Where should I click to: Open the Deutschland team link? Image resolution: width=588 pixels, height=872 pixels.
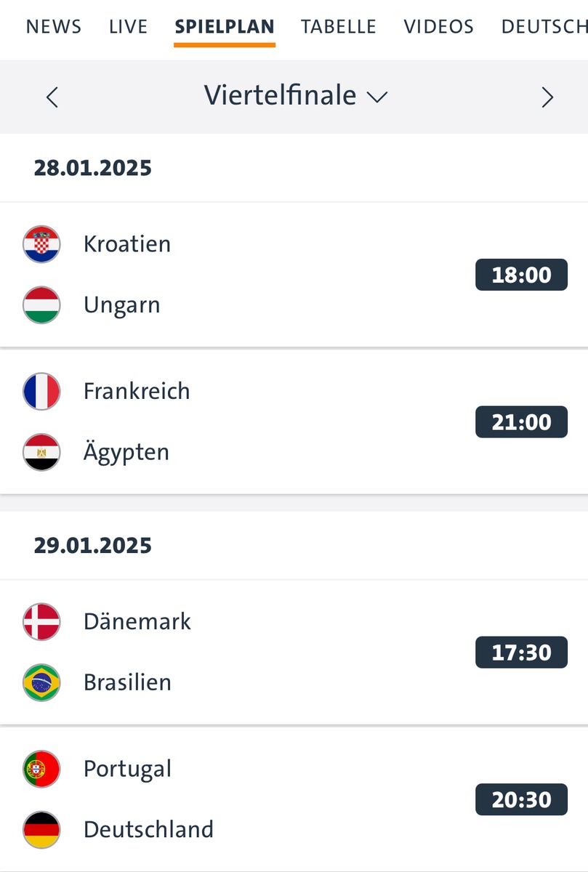point(148,829)
